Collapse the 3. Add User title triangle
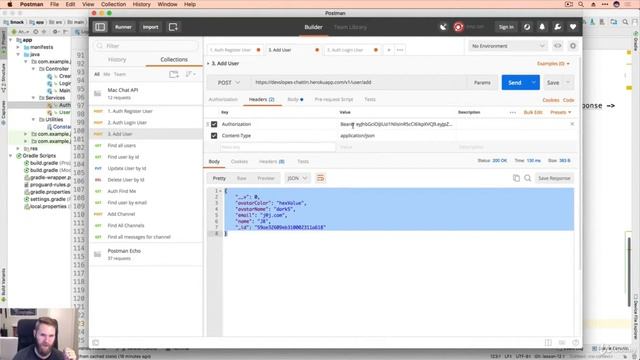Screen dimensions: 640x360 point(208,64)
